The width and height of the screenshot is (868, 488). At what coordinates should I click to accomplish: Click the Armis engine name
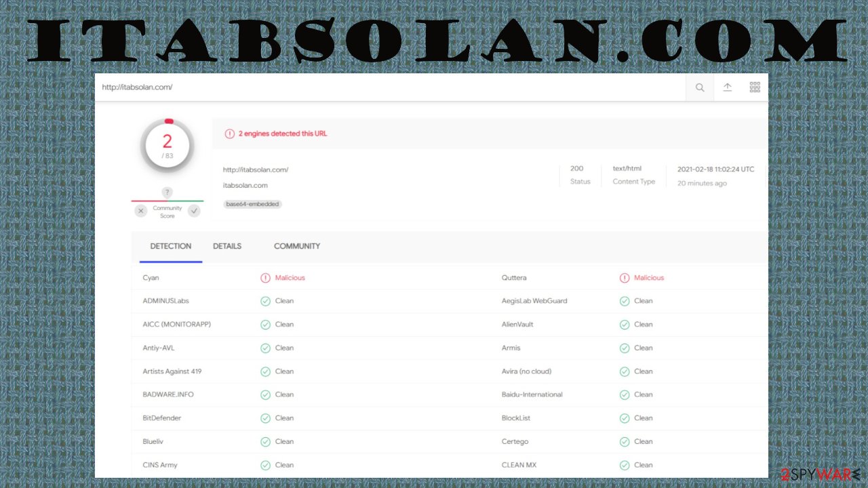coord(511,348)
